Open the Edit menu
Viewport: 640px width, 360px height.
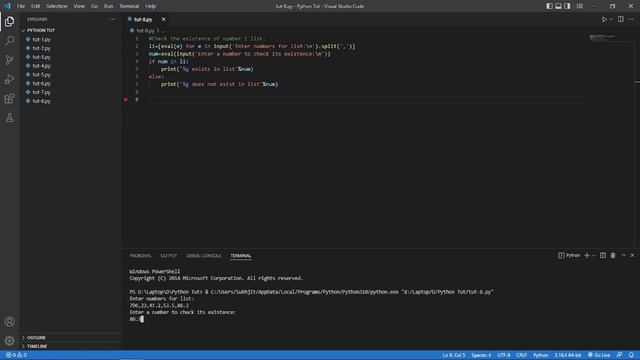36,6
